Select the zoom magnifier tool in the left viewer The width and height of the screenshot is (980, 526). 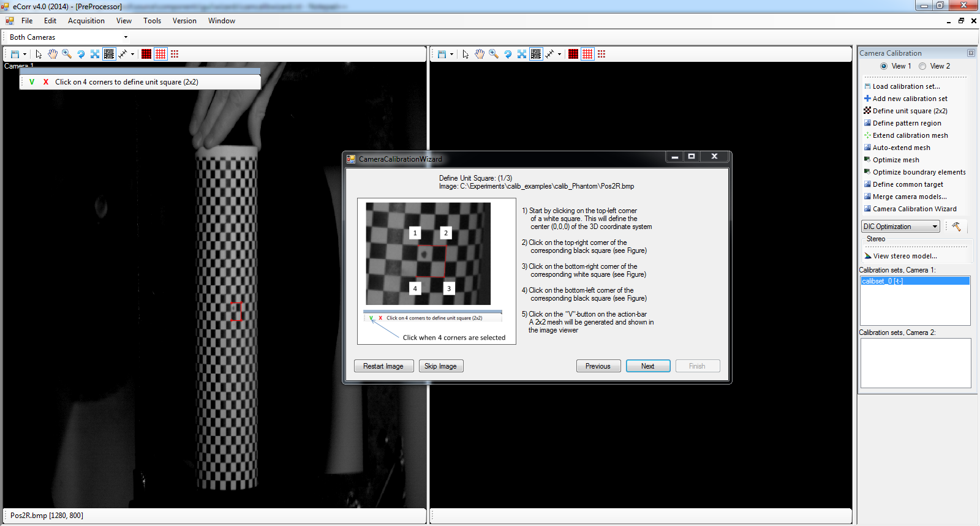(x=67, y=54)
